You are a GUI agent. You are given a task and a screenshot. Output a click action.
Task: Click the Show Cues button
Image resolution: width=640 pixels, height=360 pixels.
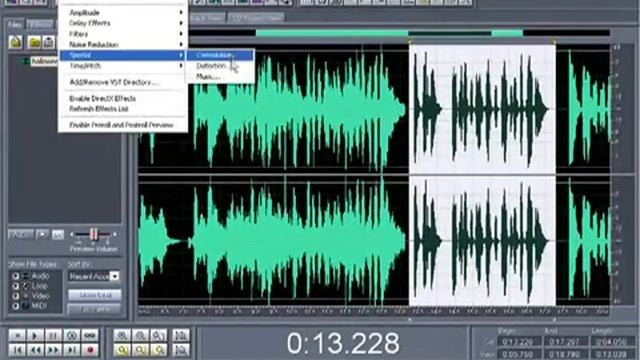[x=94, y=295]
